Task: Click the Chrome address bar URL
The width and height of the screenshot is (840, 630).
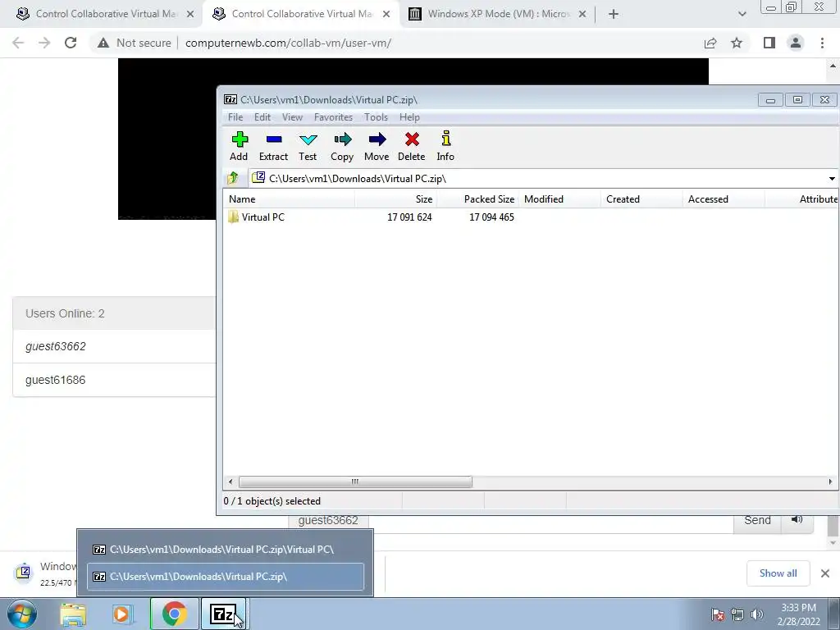Action: [x=288, y=43]
